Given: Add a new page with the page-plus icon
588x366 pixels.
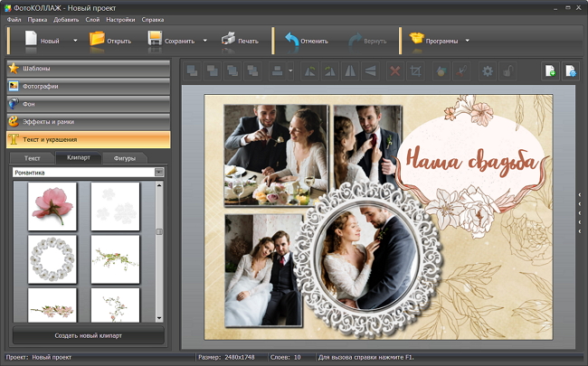Looking at the screenshot, I should pos(550,70).
